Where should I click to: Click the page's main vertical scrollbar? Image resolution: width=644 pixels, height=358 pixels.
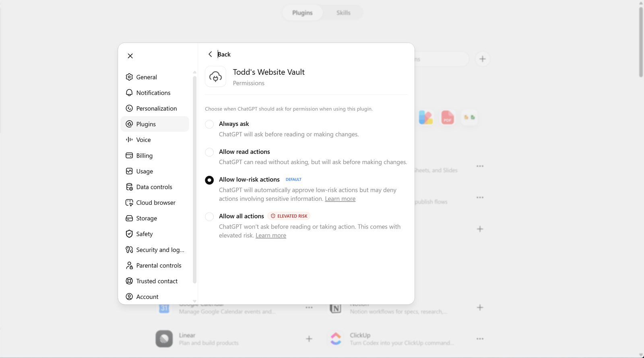(641, 41)
